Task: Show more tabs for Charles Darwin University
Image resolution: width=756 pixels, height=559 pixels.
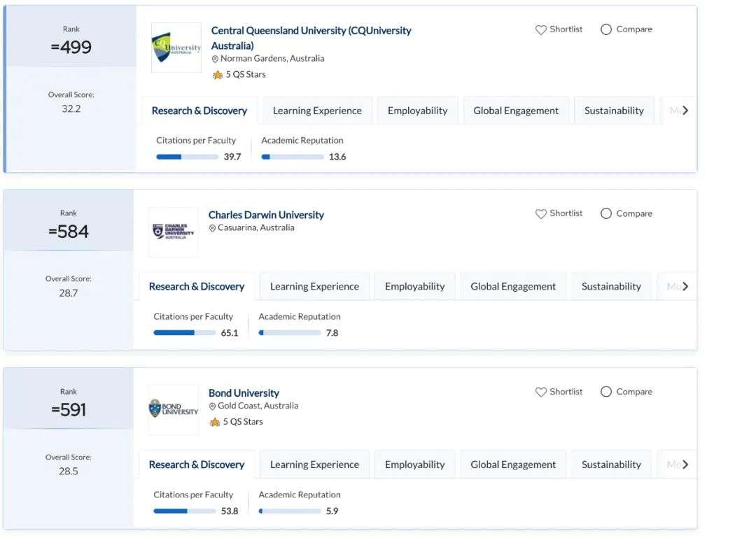Action: [x=685, y=286]
